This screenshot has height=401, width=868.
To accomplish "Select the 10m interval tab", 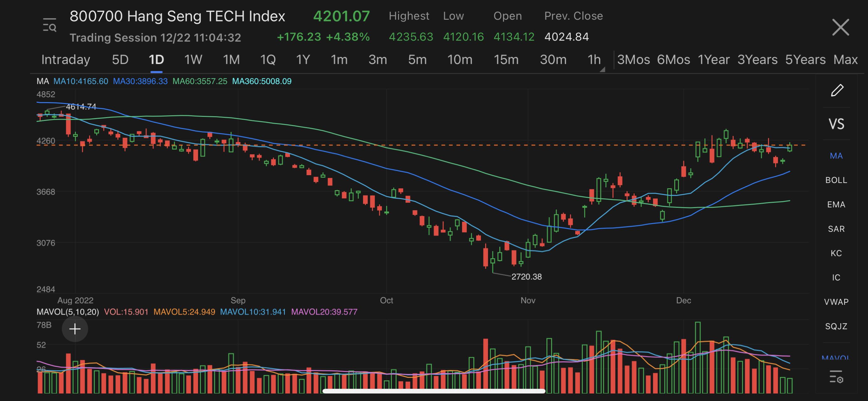I will (x=460, y=60).
